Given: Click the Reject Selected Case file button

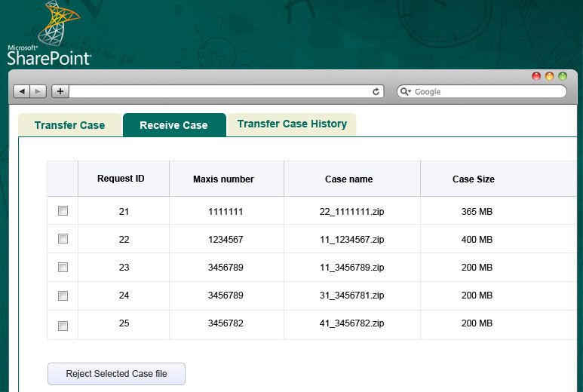Looking at the screenshot, I should [x=116, y=374].
